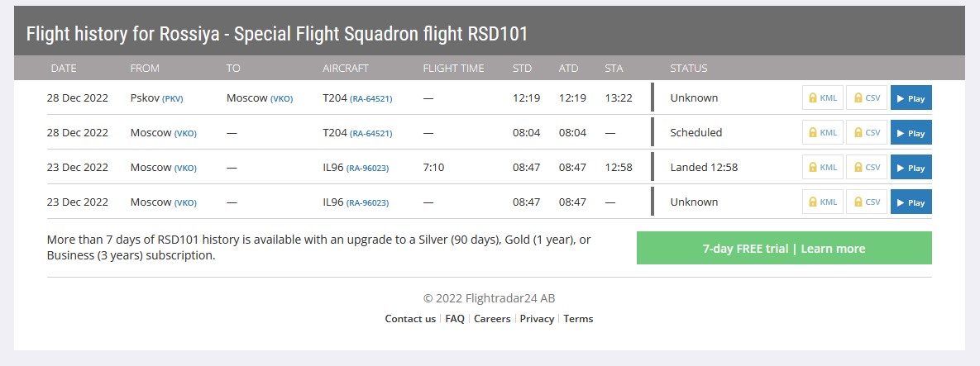
Task: Download locked CSV for Pskov flight
Action: [867, 98]
